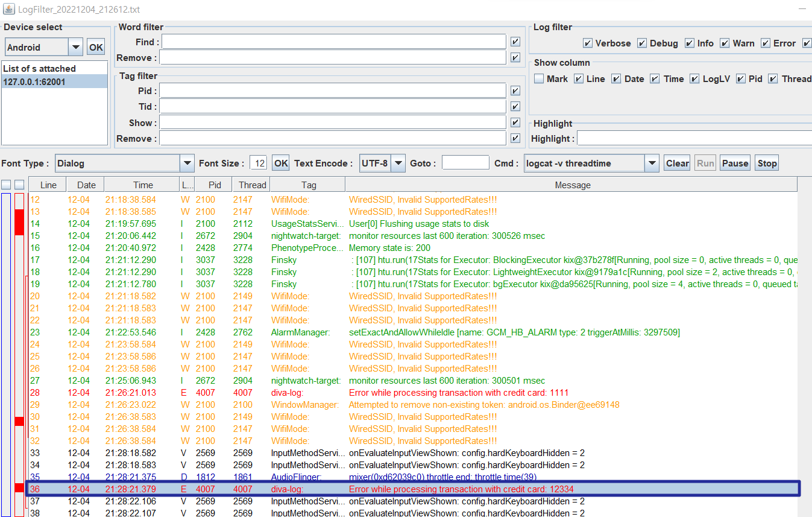Click OK next to Font Size

[x=281, y=163]
